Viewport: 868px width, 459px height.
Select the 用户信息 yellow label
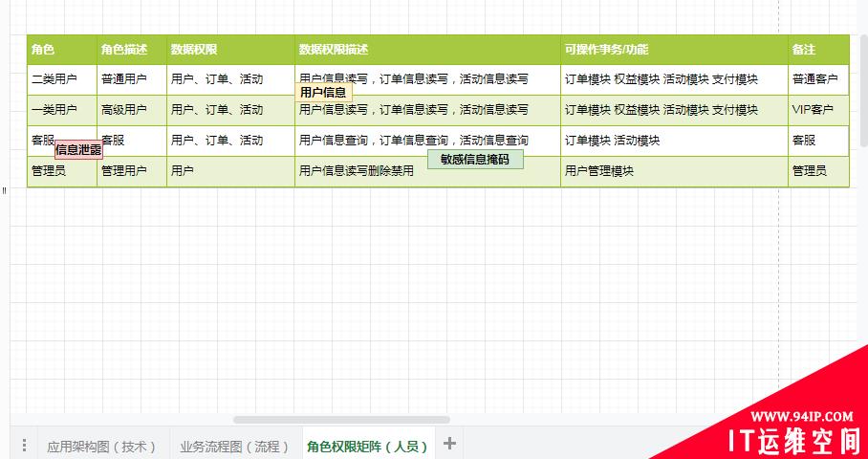(x=323, y=93)
